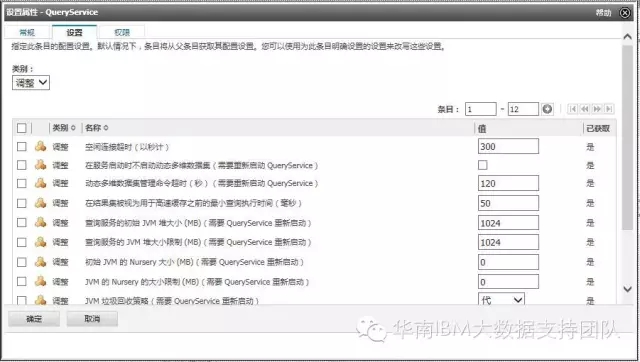Edit JVM Nursery size limit value 0
The height and width of the screenshot is (362, 640).
click(508, 282)
